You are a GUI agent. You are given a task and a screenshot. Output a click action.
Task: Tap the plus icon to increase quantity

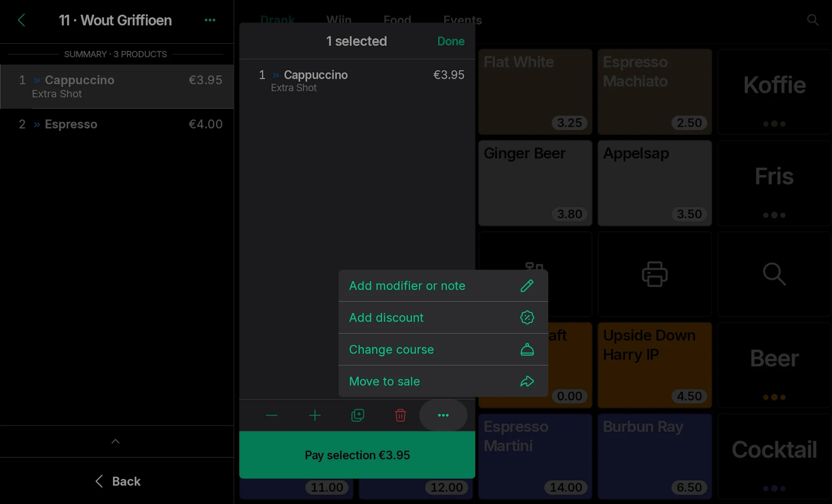point(315,415)
